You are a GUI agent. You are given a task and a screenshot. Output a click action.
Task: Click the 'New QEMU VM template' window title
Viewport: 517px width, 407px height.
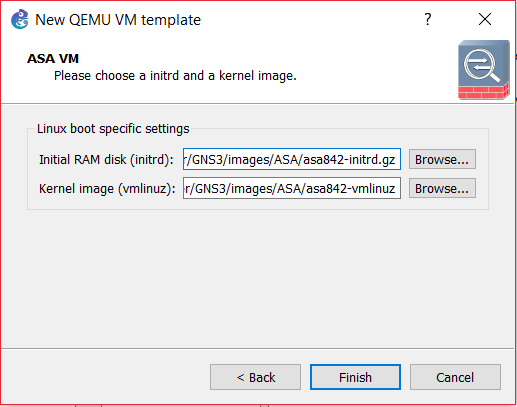pos(118,20)
